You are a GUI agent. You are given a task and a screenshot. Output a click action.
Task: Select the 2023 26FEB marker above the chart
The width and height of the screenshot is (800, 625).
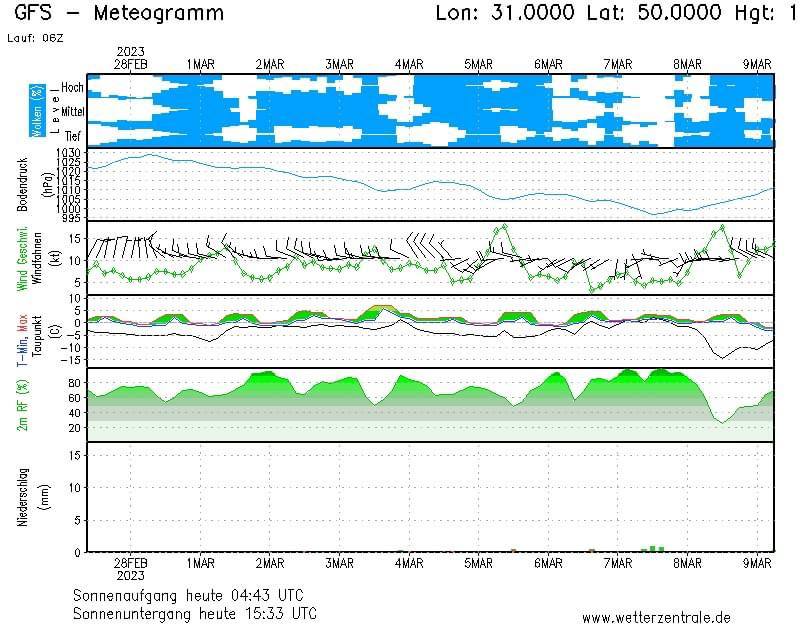(x=131, y=57)
